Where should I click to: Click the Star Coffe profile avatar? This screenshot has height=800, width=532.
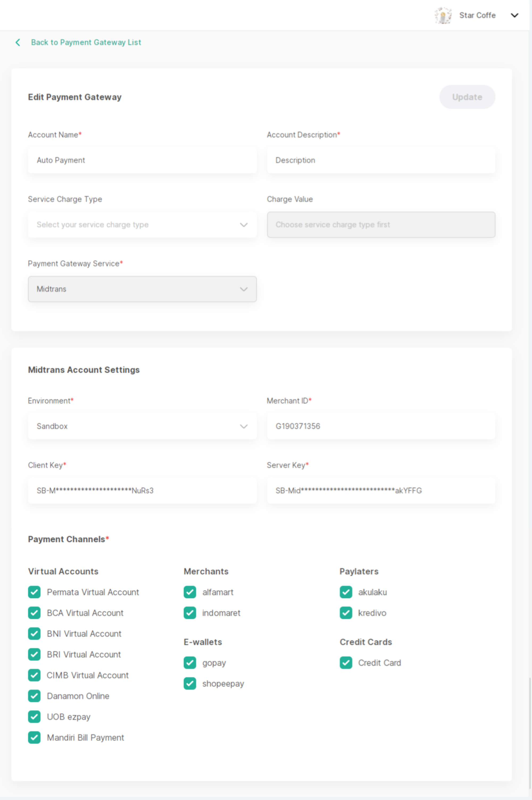(x=443, y=15)
